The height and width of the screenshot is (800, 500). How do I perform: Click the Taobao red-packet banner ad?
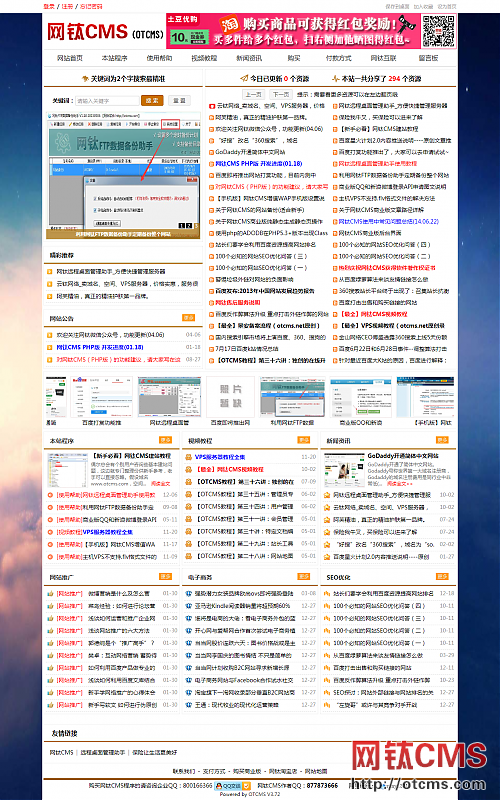click(293, 31)
